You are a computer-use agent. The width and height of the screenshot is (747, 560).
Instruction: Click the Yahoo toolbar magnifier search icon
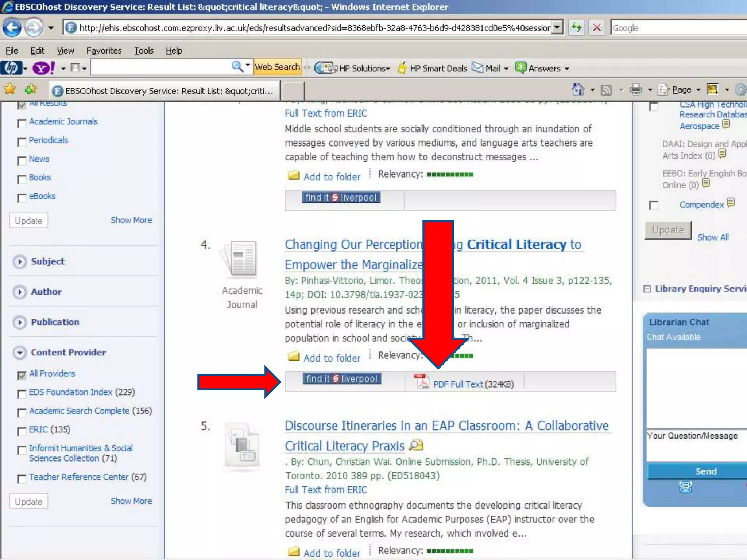[237, 67]
